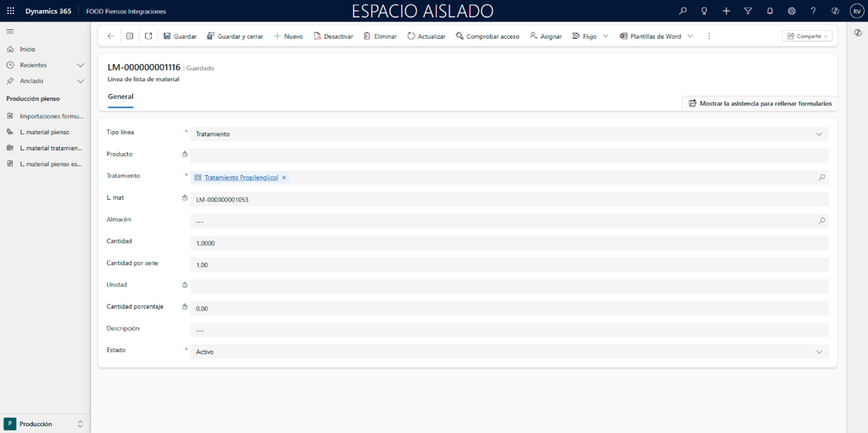This screenshot has width=868, height=433.
Task: Open L. material pienso in sidebar
Action: [44, 132]
